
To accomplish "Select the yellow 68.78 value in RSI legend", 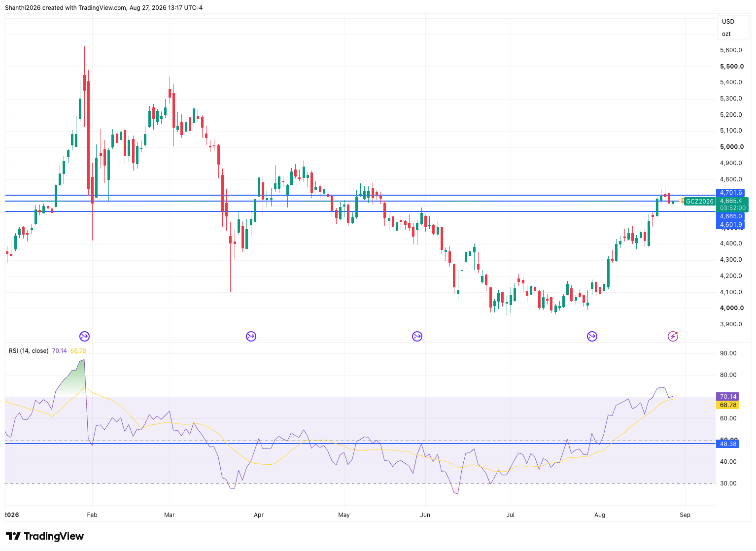I will point(78,351).
